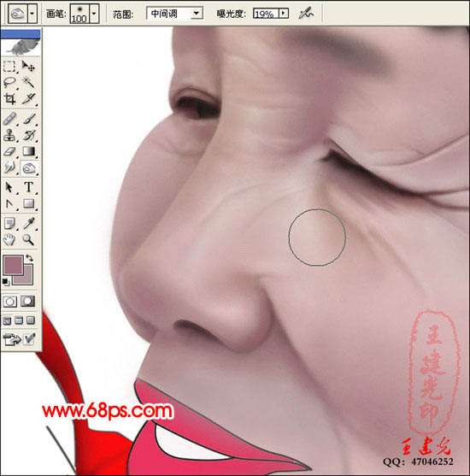Select the Eyedropper tool
The width and height of the screenshot is (470, 476).
28,223
